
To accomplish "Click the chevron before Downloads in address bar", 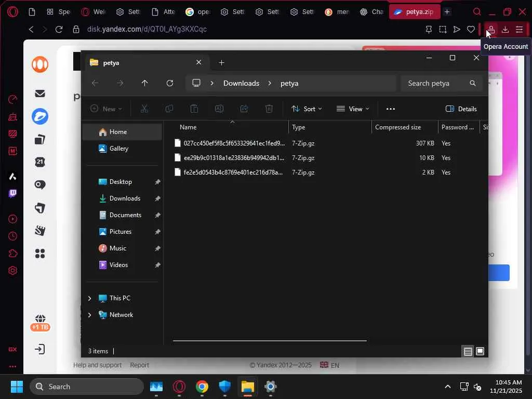I will click(212, 84).
